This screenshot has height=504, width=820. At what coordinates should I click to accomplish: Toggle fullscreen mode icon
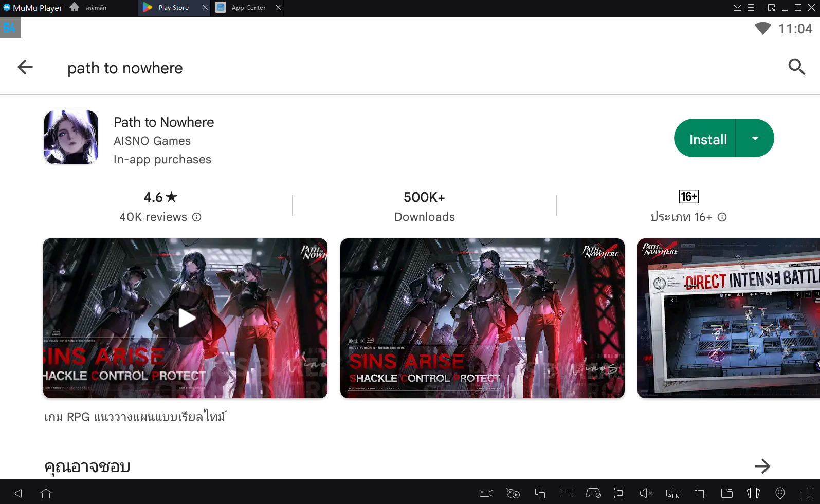tap(619, 493)
